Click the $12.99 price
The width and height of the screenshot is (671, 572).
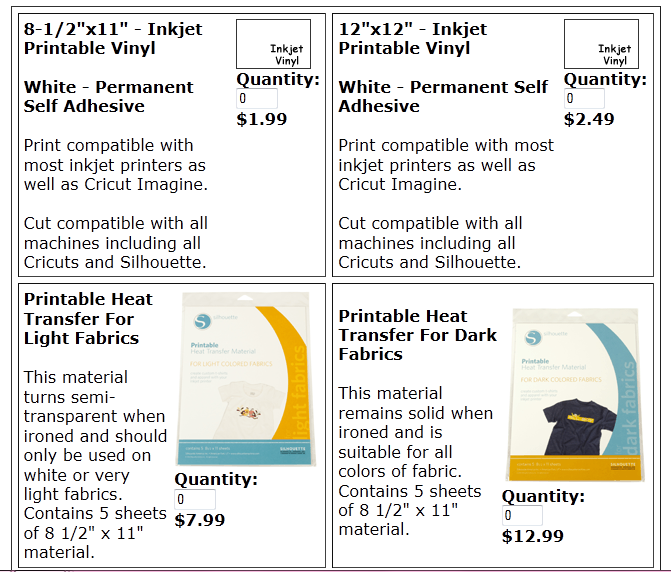(532, 536)
